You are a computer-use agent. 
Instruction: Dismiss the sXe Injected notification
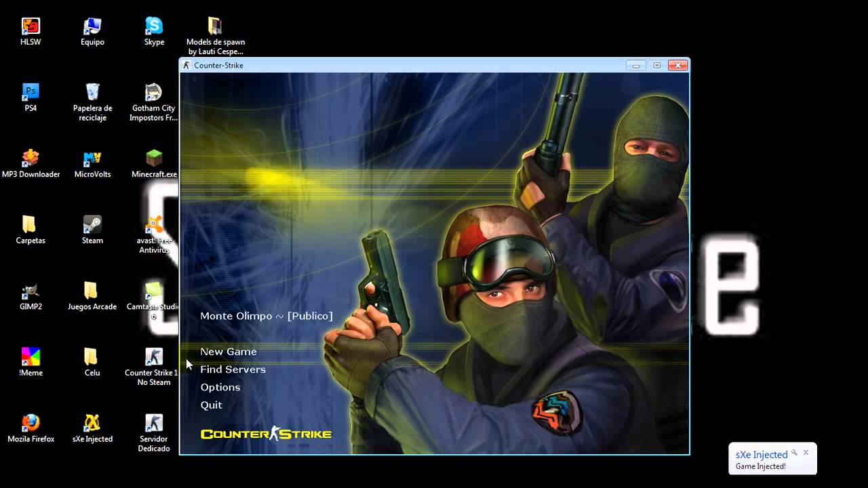click(806, 452)
